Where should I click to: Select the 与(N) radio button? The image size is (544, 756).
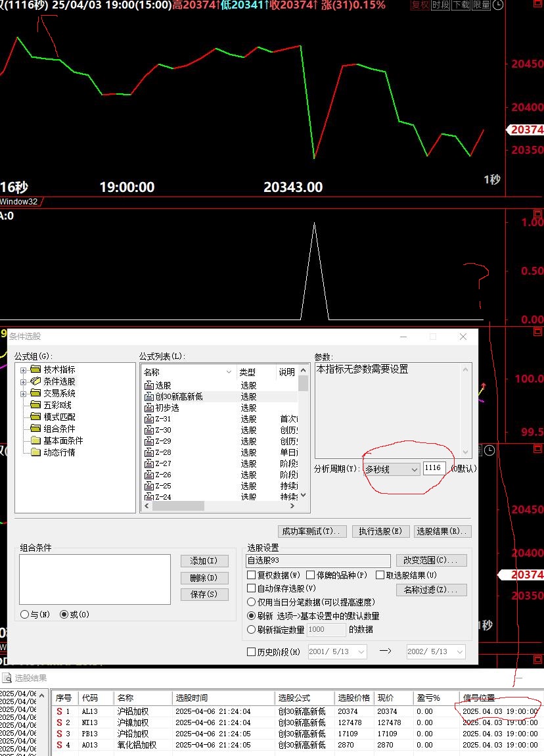[24, 615]
